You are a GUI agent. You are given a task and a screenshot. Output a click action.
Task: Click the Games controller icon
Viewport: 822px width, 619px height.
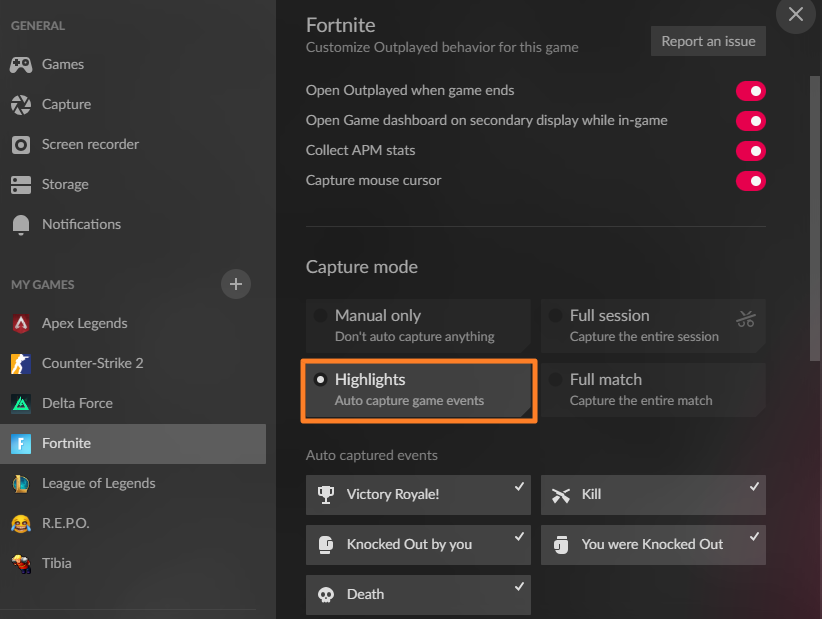[x=21, y=64]
